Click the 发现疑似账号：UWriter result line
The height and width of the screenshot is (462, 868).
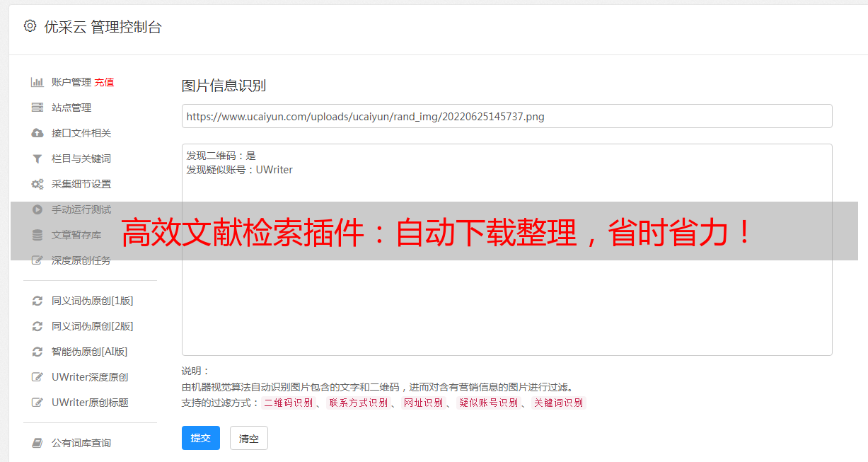click(239, 170)
